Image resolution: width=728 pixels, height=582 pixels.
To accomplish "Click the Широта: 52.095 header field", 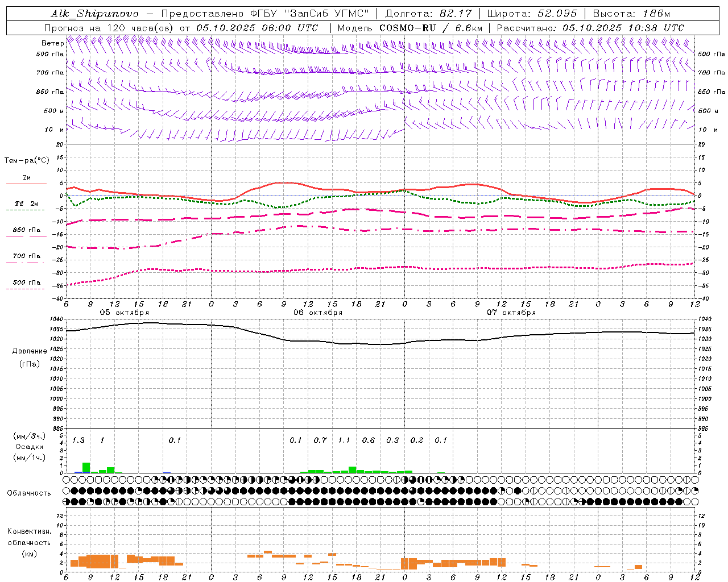I will pos(532,14).
